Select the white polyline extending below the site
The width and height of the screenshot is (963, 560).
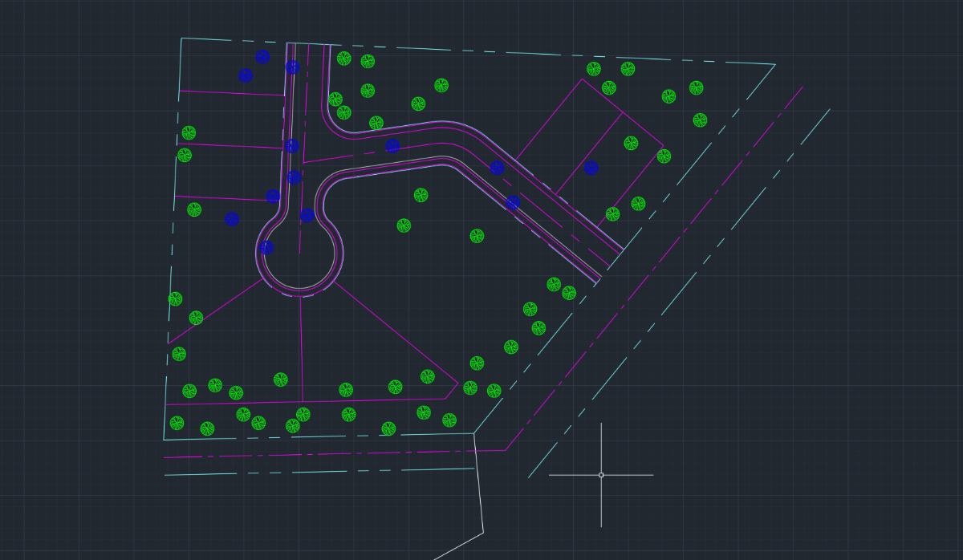point(479,489)
